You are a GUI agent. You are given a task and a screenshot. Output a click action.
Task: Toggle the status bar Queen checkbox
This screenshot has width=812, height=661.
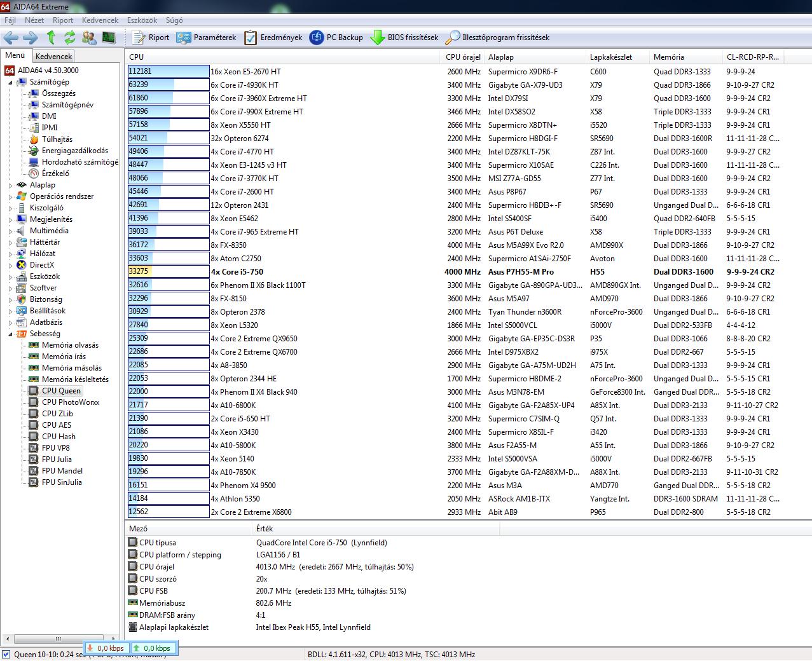tap(6, 655)
